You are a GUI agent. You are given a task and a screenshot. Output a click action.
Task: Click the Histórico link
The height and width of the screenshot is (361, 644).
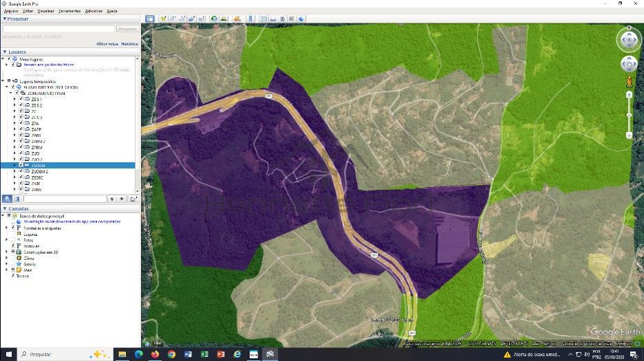tap(130, 44)
